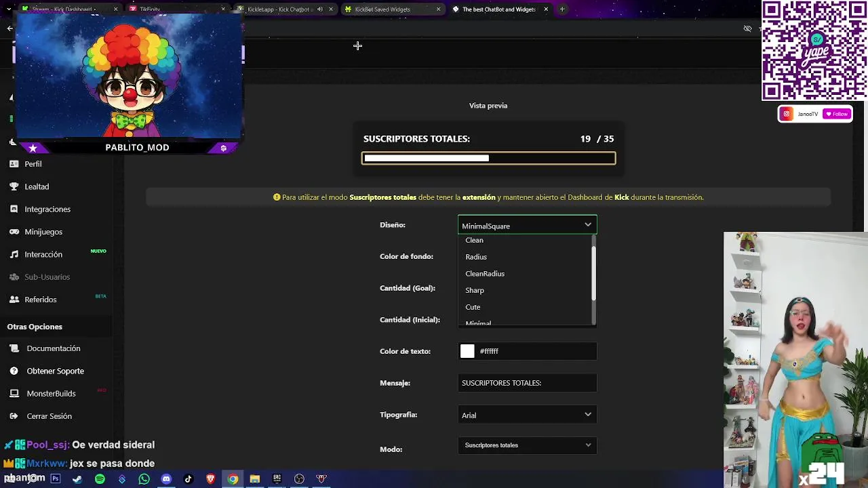
Task: Open the Integraciones icon in the sidebar
Action: [14, 209]
